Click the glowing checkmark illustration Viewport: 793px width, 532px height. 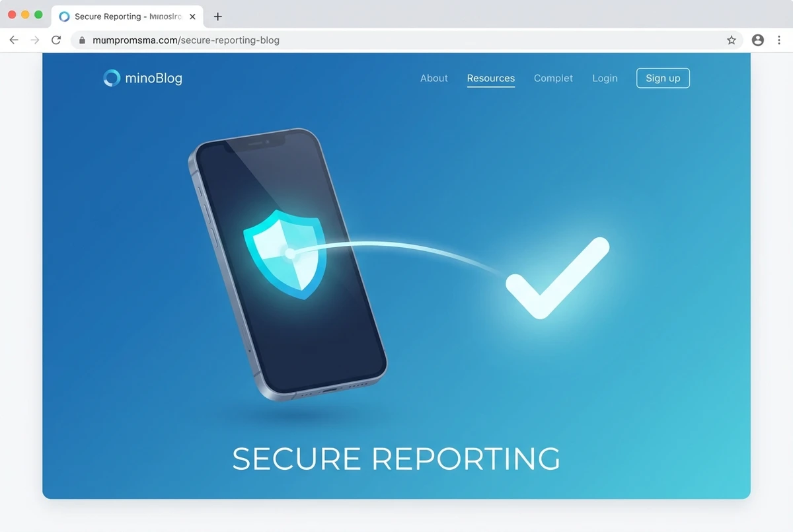558,278
